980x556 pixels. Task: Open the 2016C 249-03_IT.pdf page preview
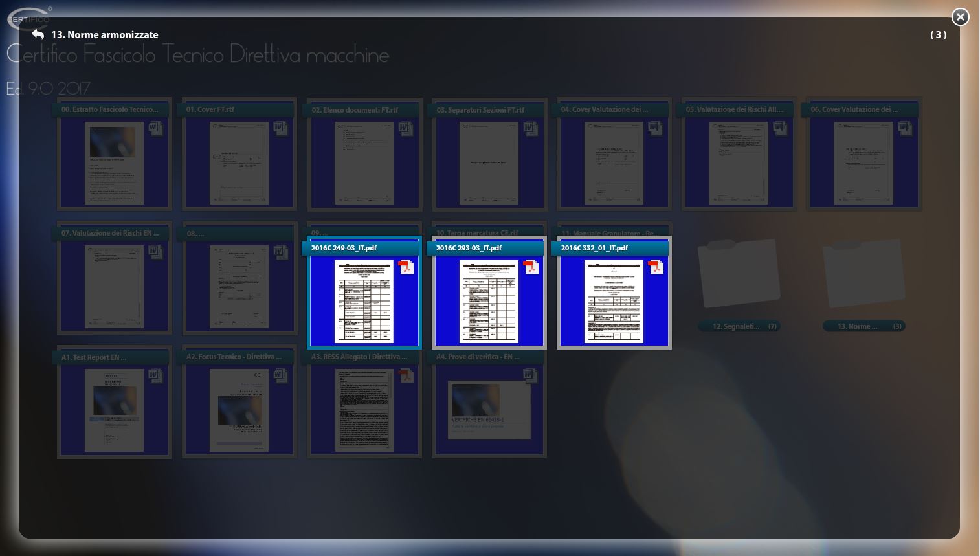(363, 301)
